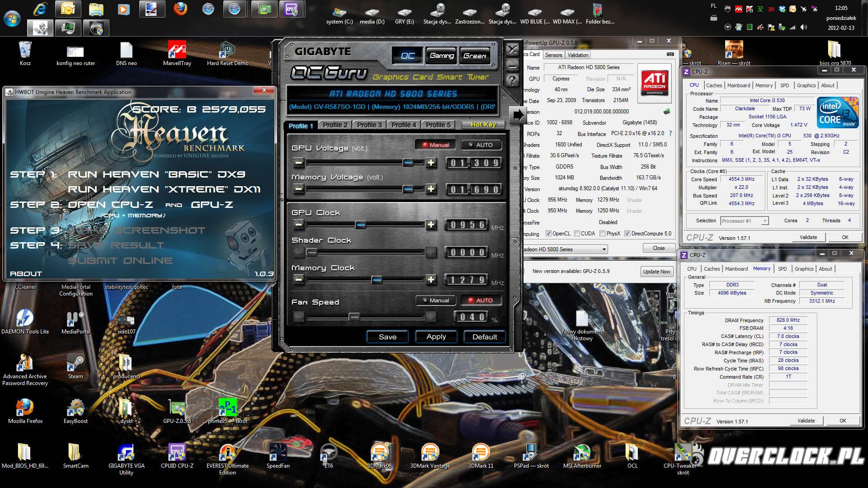Click the Memory Clock slider handle
868x488 pixels.
coord(377,280)
